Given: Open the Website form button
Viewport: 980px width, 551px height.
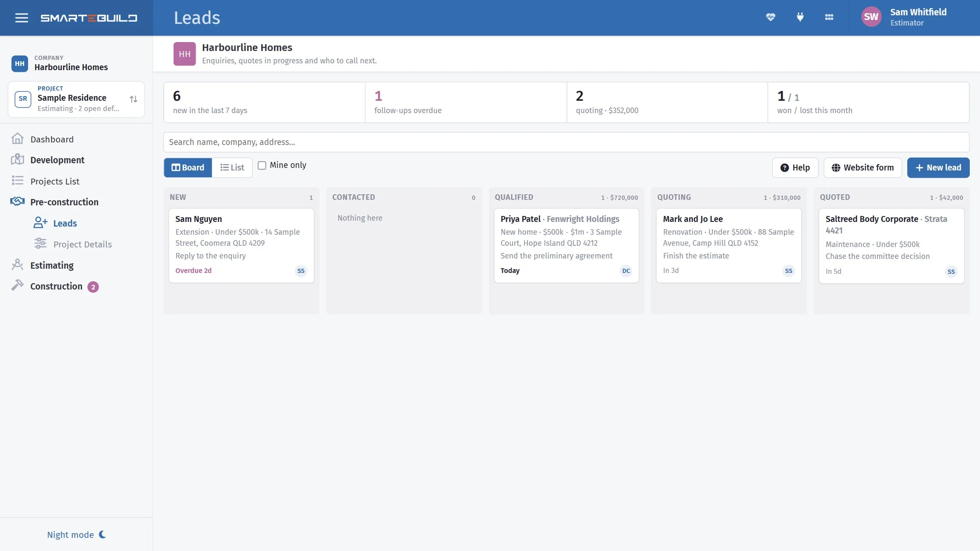Looking at the screenshot, I should point(863,168).
